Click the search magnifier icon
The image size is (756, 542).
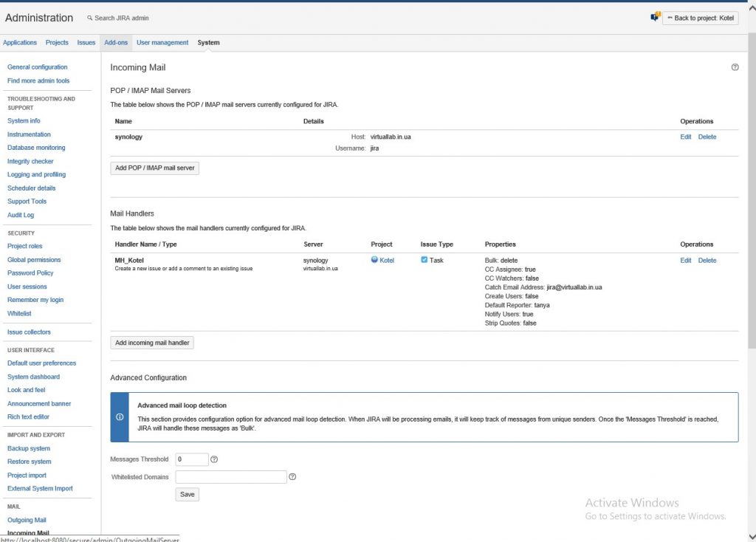tap(89, 18)
